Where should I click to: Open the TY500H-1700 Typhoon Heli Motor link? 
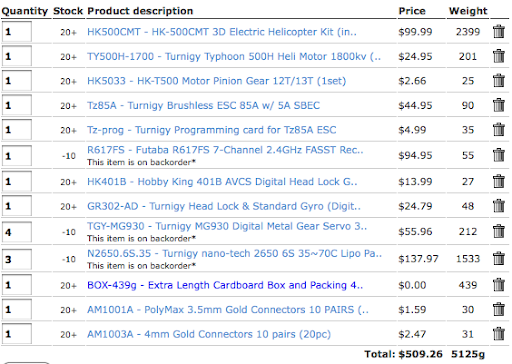click(x=234, y=56)
